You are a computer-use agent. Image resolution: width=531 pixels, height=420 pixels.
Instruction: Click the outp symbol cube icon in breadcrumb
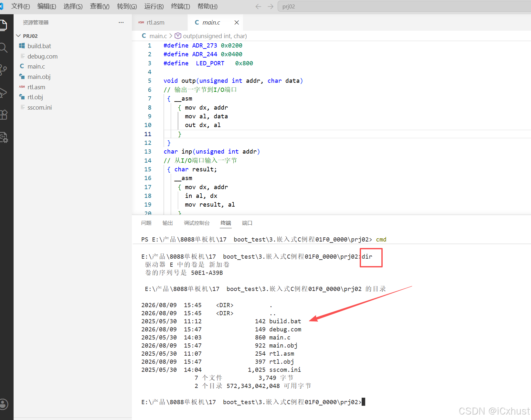pyautogui.click(x=178, y=36)
